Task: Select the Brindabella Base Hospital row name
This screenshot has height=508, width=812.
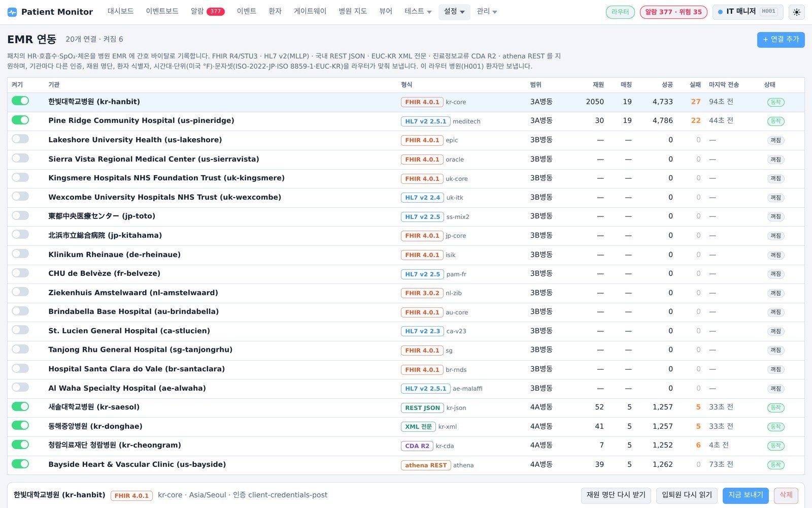Action: pyautogui.click(x=133, y=311)
